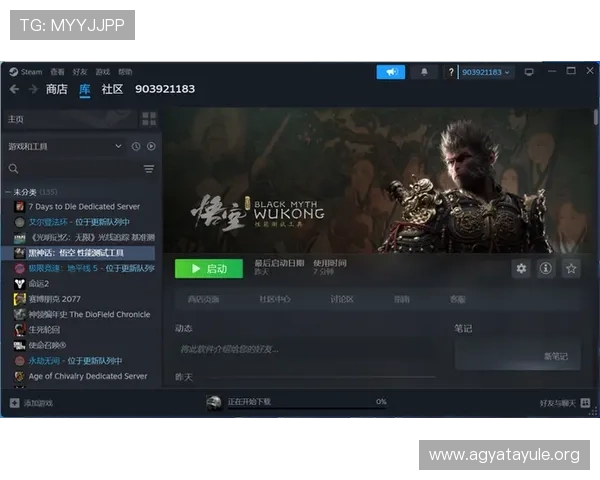Viewport: 600px width, 480px height.
Task: Open the 社区 tab
Action: pyautogui.click(x=112, y=89)
